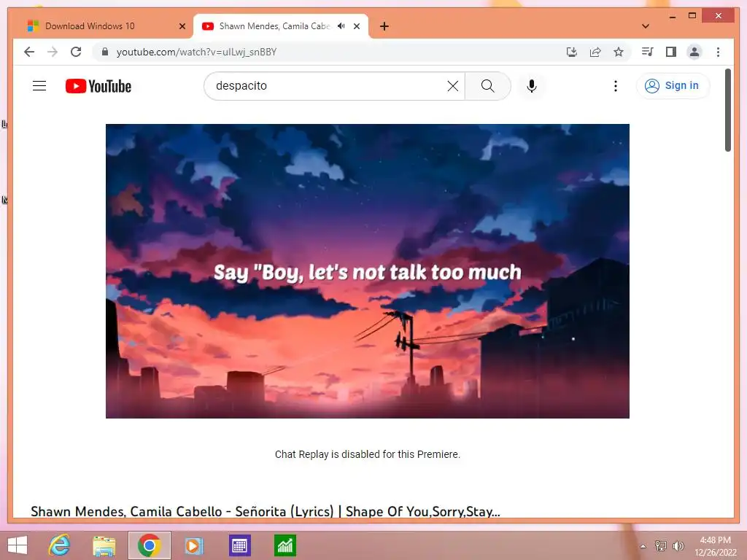
Task: Open the media player taskbar icon
Action: pos(193,545)
